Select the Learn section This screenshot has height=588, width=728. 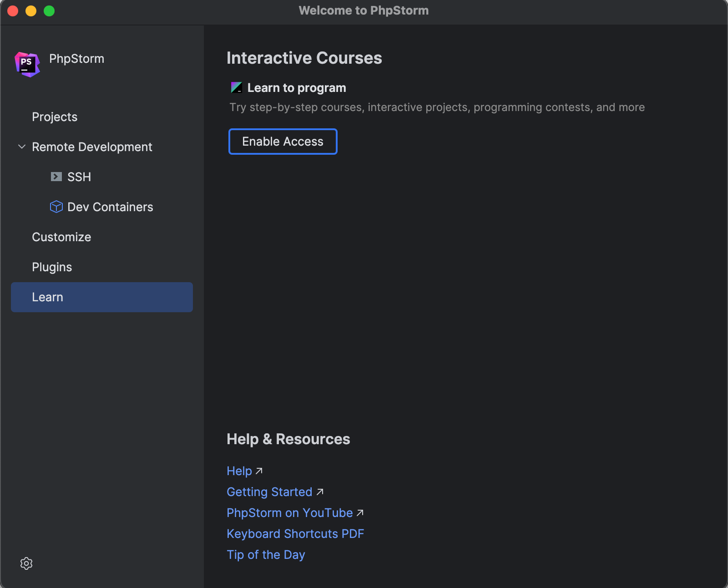click(102, 297)
